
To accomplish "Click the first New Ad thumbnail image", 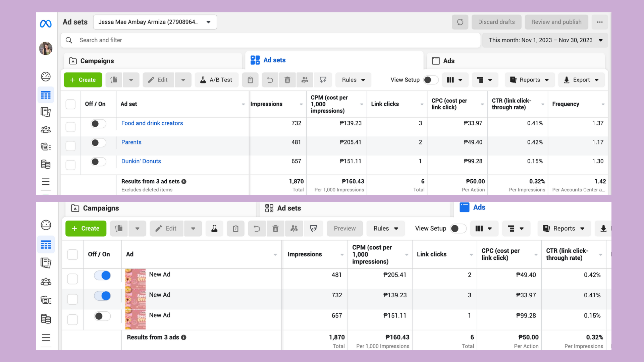I will pyautogui.click(x=136, y=279).
